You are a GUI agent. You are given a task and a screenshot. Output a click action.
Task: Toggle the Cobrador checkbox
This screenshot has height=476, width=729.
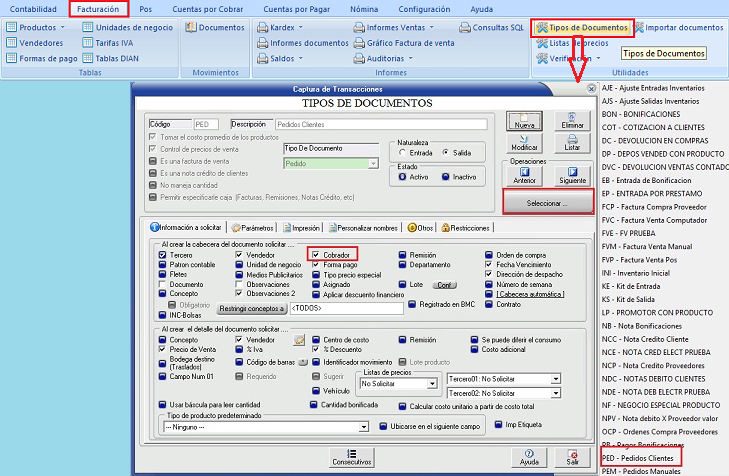coord(315,256)
